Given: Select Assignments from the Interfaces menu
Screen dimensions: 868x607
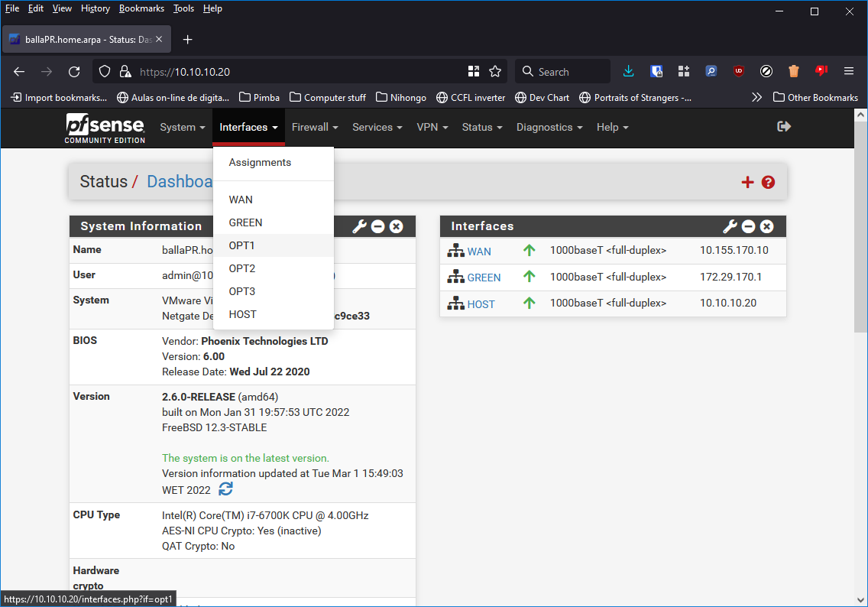Looking at the screenshot, I should (260, 162).
